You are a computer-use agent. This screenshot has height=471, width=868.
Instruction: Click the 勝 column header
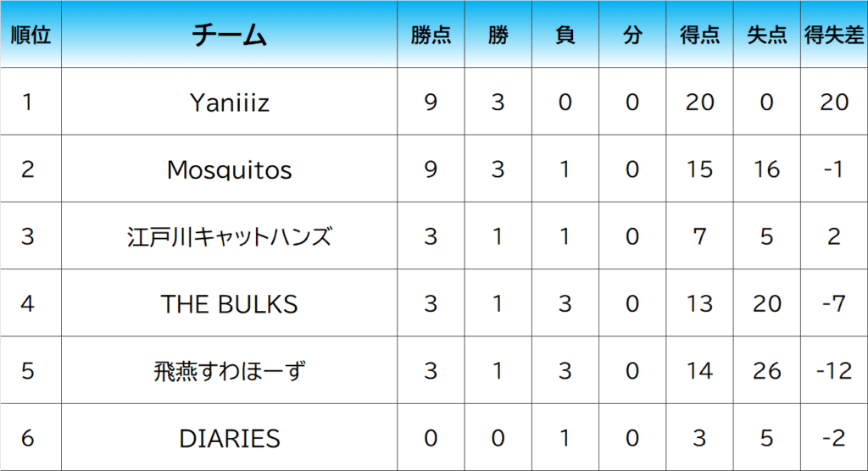[498, 35]
